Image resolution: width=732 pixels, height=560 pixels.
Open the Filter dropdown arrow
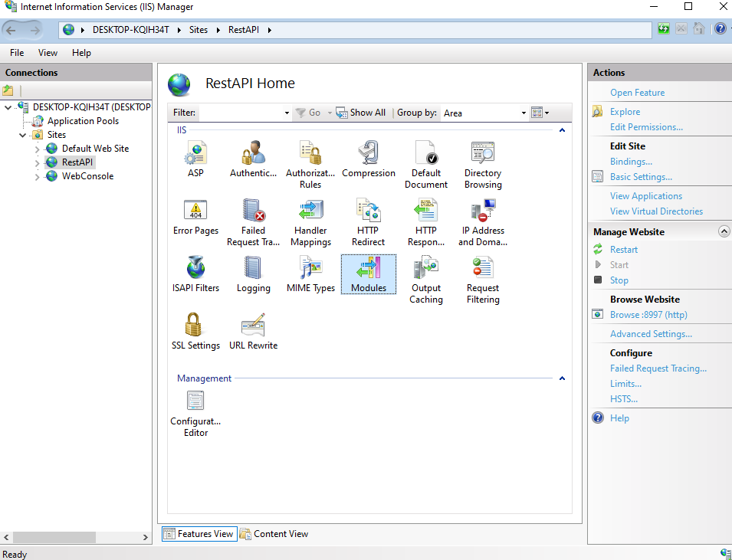pyautogui.click(x=287, y=113)
